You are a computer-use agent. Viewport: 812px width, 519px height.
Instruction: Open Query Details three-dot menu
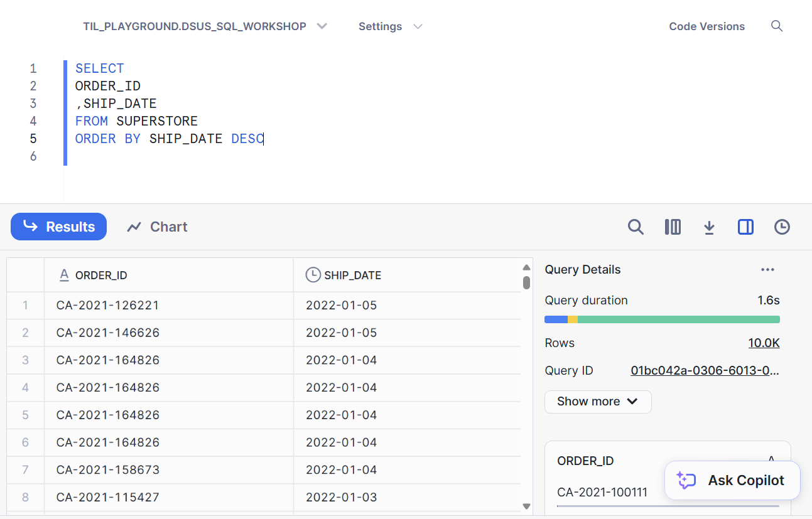[767, 270]
